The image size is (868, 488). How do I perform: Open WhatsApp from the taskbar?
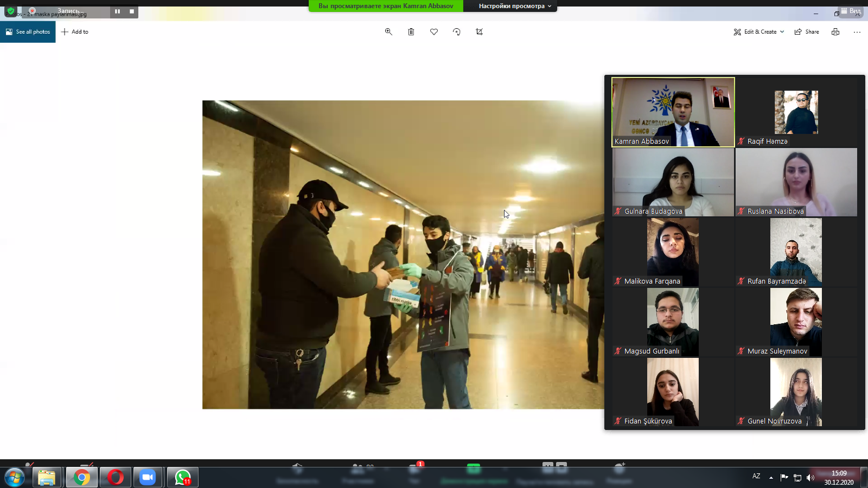182,478
